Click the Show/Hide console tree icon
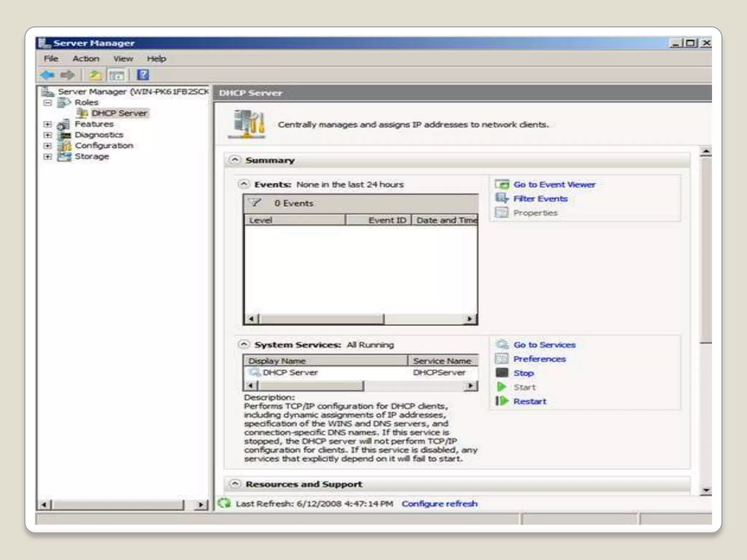The height and width of the screenshot is (560, 747). tap(117, 75)
